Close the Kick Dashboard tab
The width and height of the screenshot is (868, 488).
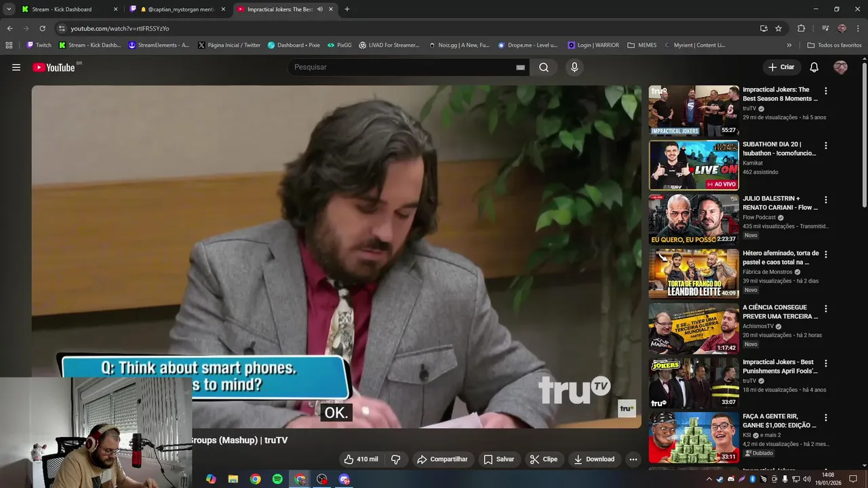click(115, 9)
